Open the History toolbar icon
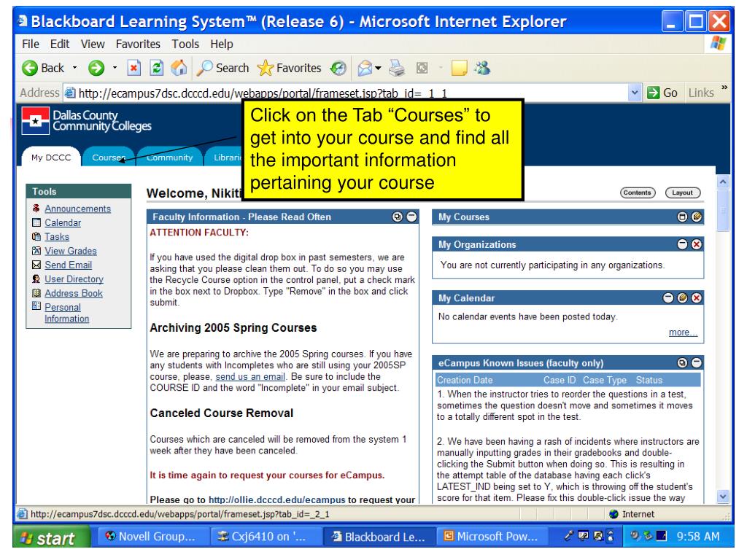This screenshot has height=560, width=747. [x=338, y=68]
